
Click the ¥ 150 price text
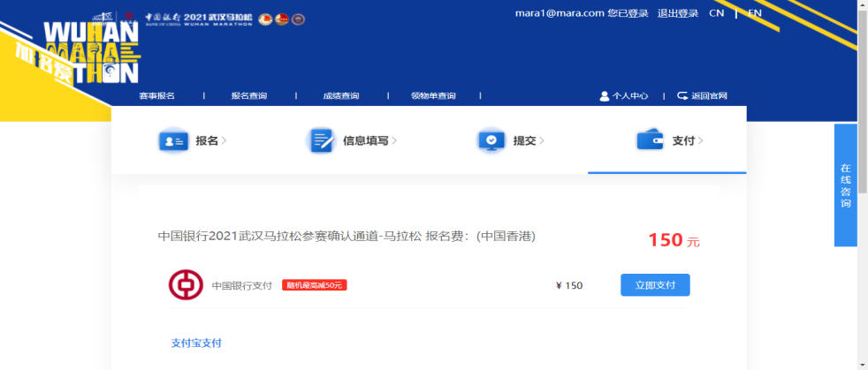(x=569, y=285)
